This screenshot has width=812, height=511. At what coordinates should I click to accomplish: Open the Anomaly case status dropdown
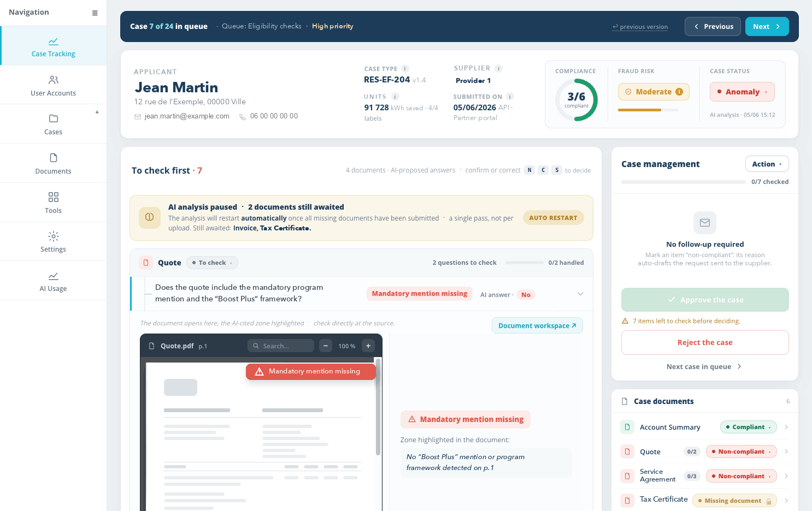(x=742, y=92)
